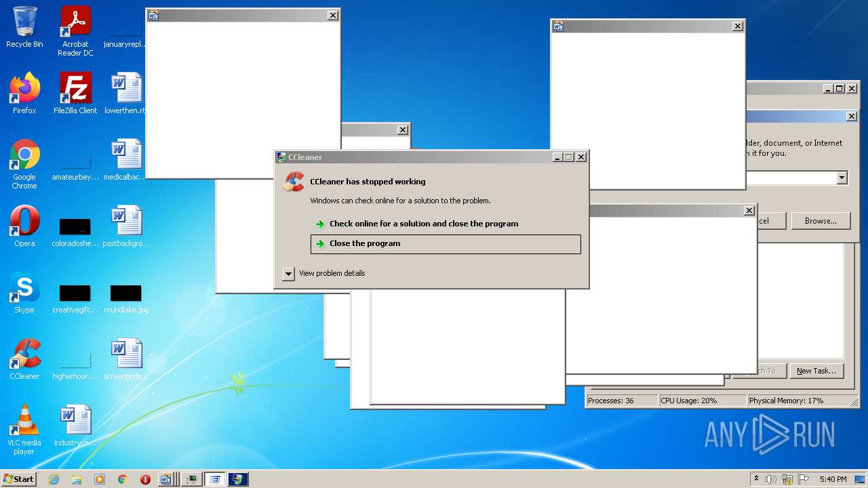The image size is (868, 488).
Task: Click CPU Usage: 20% in the status bar
Action: pyautogui.click(x=702, y=401)
